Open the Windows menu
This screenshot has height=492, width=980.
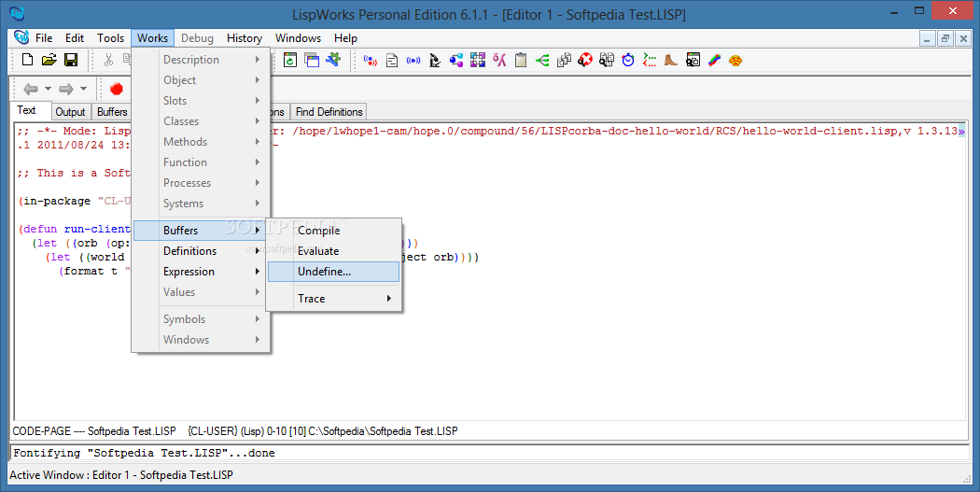298,38
